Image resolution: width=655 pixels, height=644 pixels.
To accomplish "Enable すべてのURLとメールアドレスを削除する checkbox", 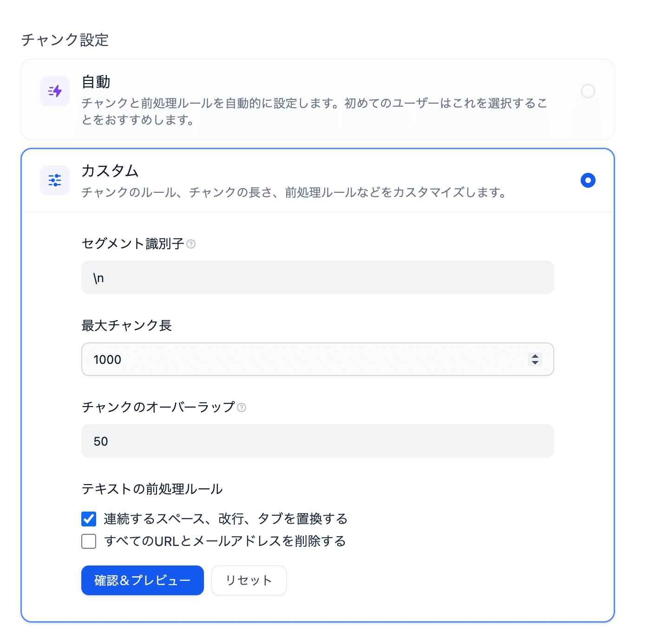I will [89, 541].
